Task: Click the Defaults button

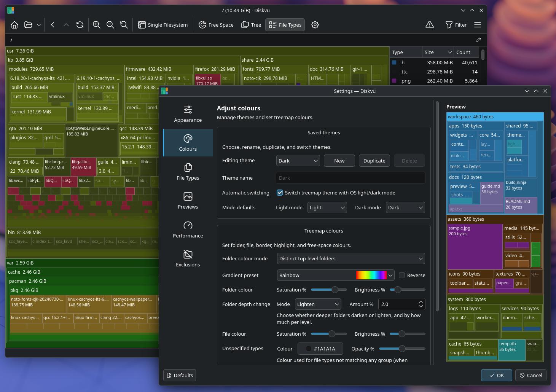Action: [x=180, y=375]
